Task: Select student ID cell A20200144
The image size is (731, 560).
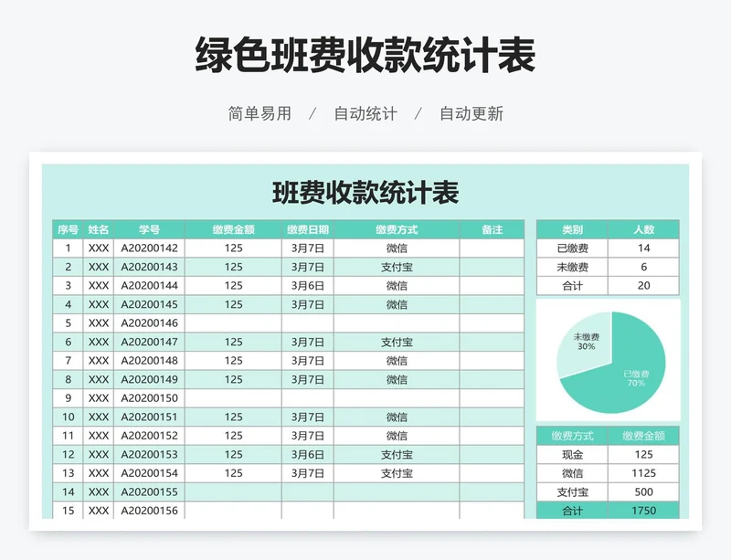Action: point(149,285)
